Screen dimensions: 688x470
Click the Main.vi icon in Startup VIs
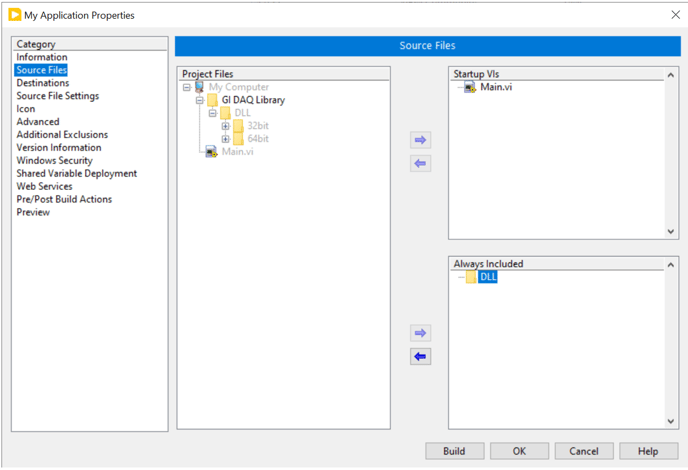pyautogui.click(x=470, y=88)
